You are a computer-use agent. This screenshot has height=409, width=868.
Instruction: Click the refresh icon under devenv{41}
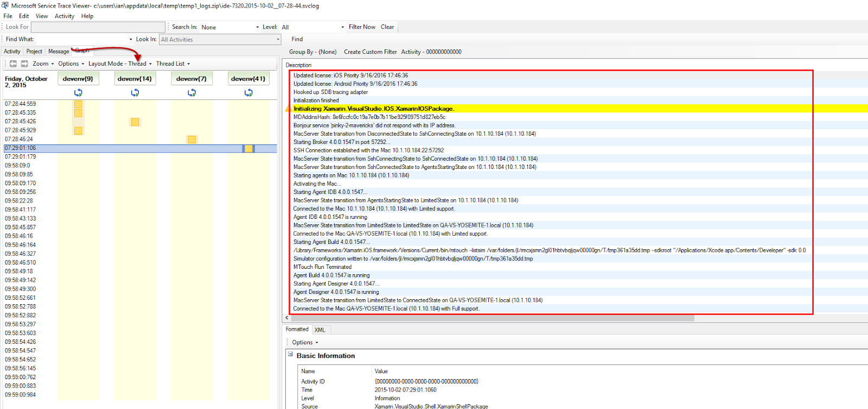[248, 93]
